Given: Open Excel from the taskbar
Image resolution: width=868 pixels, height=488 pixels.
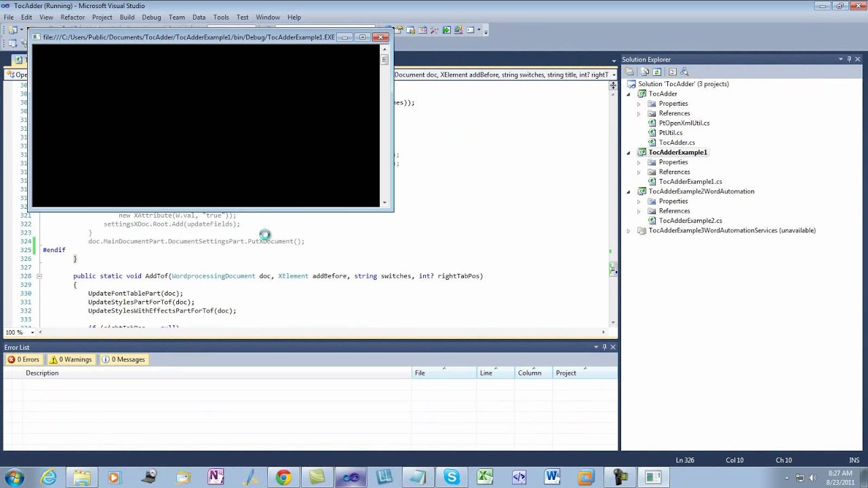Looking at the screenshot, I should click(485, 477).
